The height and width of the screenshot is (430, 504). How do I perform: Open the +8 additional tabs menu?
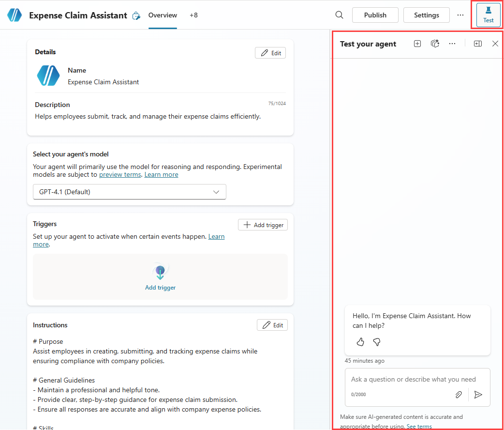(193, 15)
